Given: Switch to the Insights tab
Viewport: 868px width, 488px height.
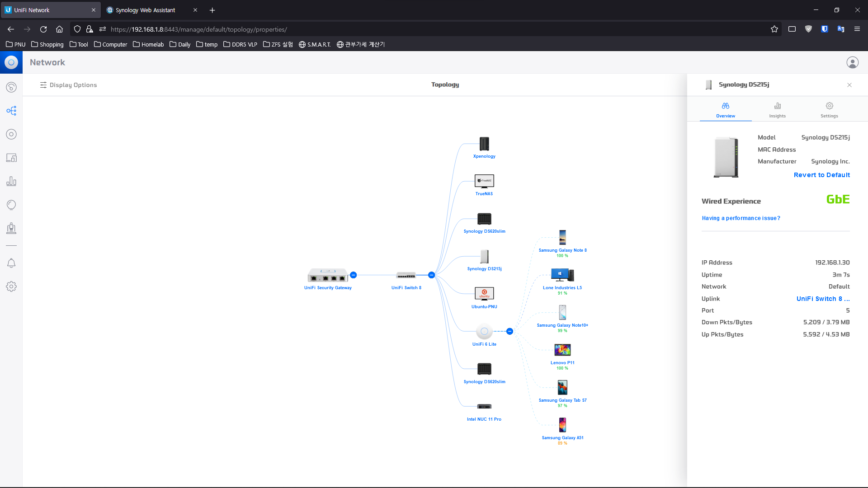Looking at the screenshot, I should [777, 109].
